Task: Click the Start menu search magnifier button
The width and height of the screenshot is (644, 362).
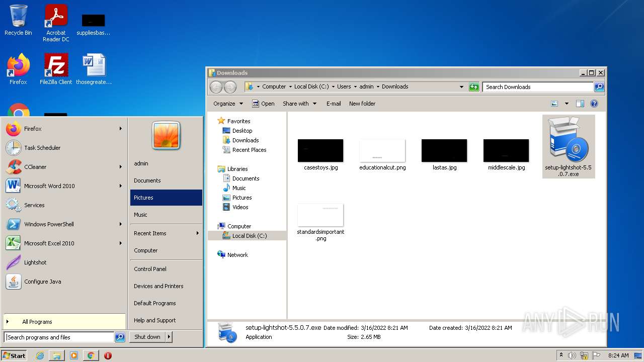Action: point(120,337)
